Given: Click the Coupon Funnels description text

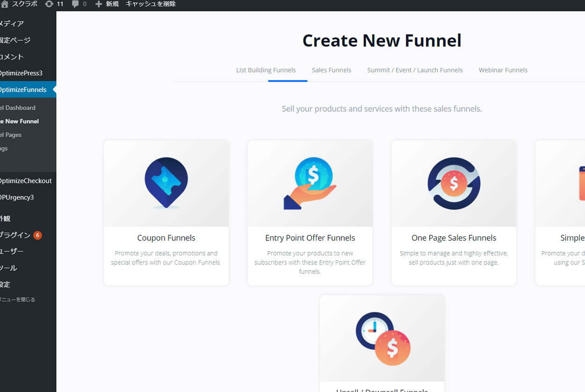Looking at the screenshot, I should [166, 258].
